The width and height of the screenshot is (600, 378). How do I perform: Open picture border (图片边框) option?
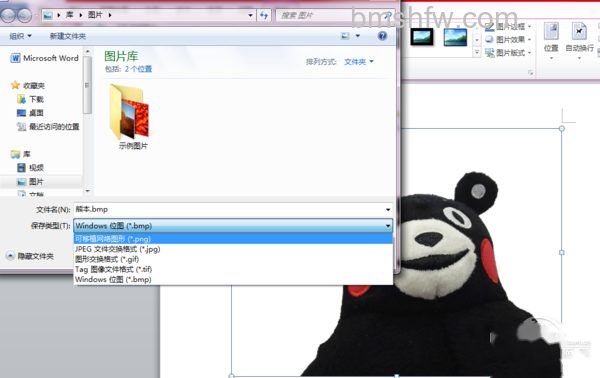508,26
